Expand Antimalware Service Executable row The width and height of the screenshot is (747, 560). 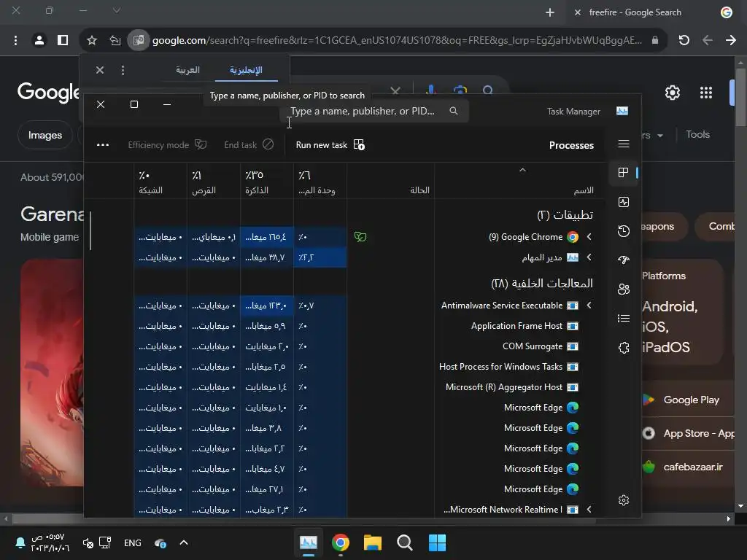point(589,306)
